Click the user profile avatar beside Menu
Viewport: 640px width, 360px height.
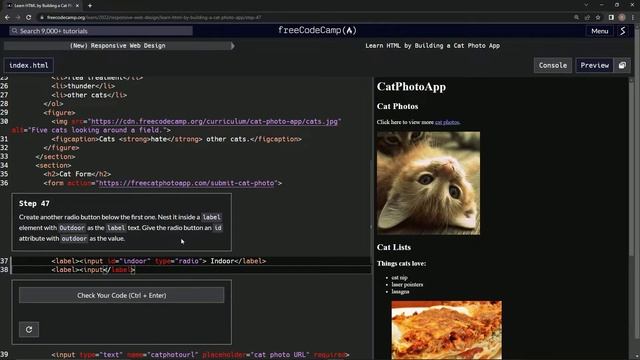pyautogui.click(x=622, y=31)
